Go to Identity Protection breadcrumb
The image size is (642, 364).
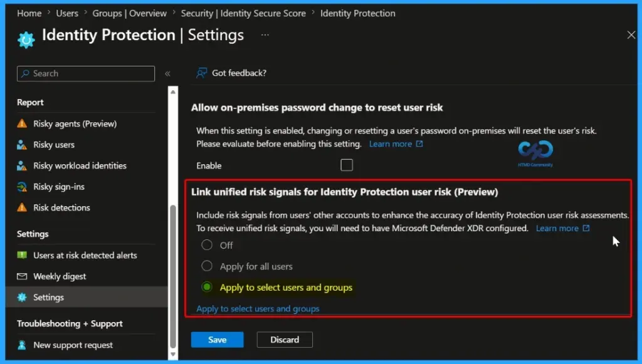357,13
